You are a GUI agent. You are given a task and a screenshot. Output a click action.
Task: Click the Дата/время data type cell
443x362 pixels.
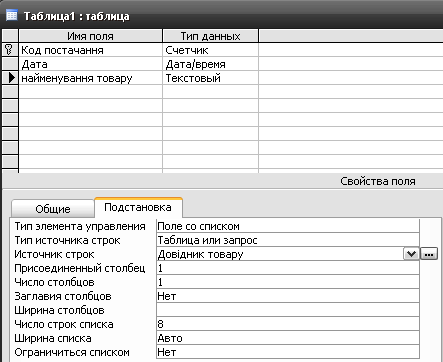pos(210,64)
